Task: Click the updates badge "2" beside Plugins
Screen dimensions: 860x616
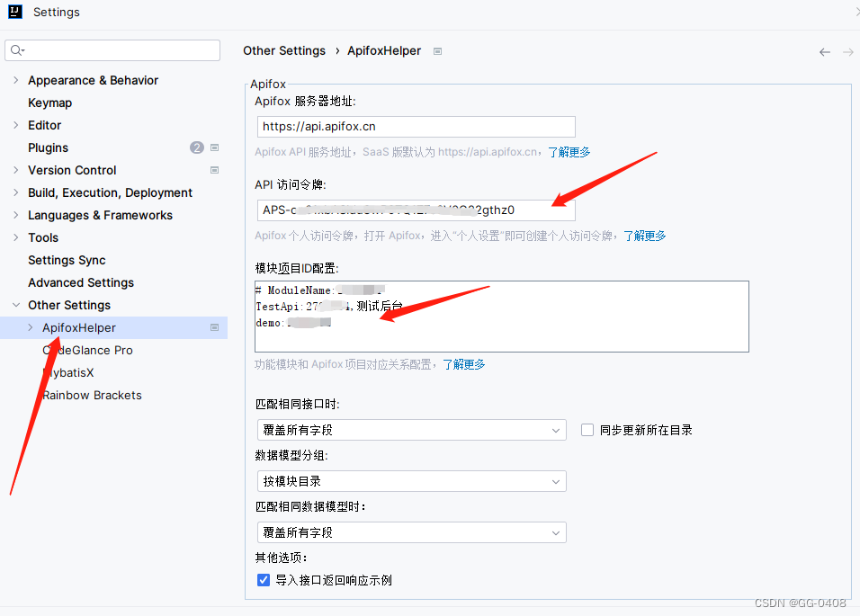Action: 196,147
